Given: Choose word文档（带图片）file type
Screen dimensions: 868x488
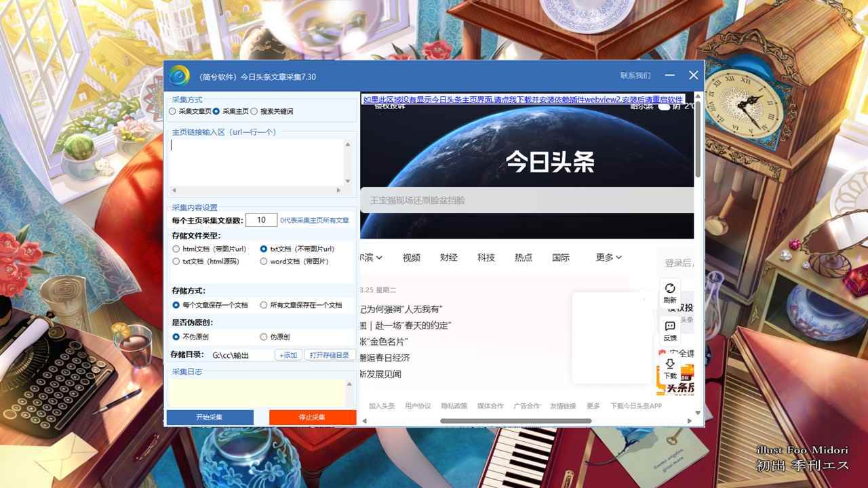Looking at the screenshot, I should pyautogui.click(x=264, y=262).
